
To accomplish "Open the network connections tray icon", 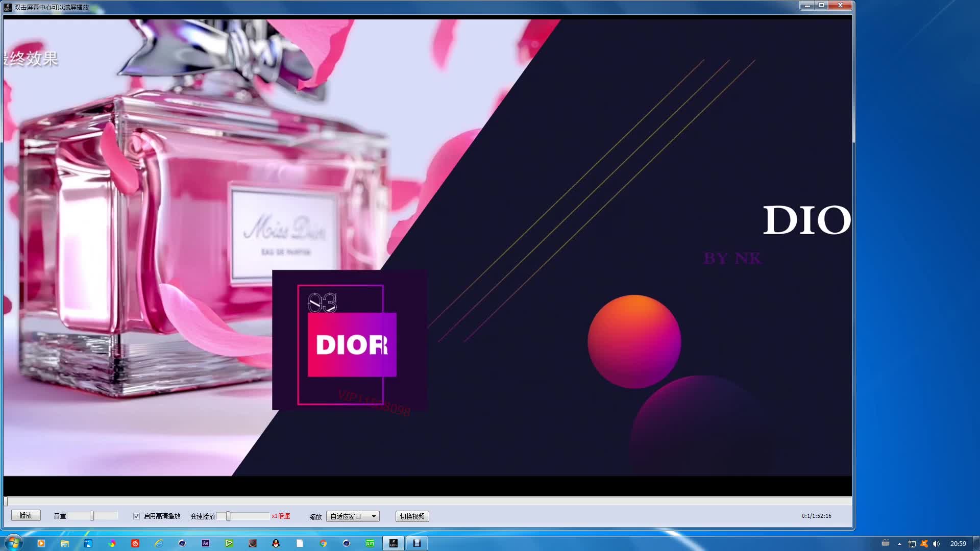I will pyautogui.click(x=912, y=544).
